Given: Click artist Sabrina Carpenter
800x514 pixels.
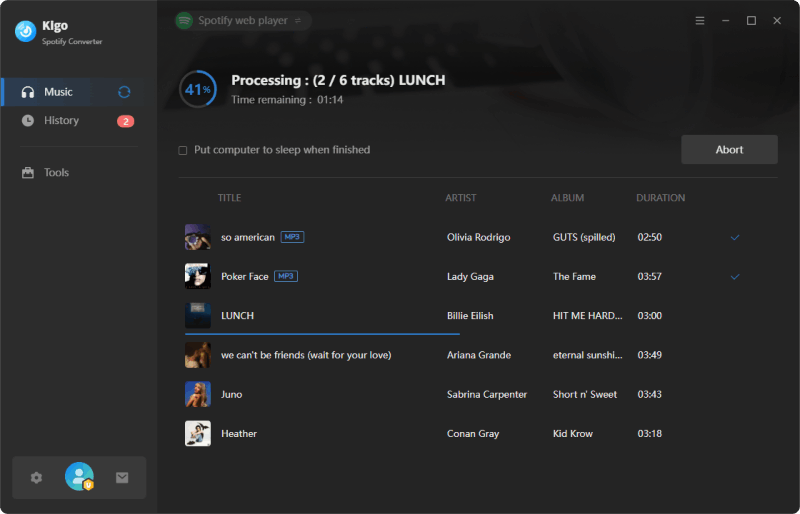Looking at the screenshot, I should [x=487, y=395].
